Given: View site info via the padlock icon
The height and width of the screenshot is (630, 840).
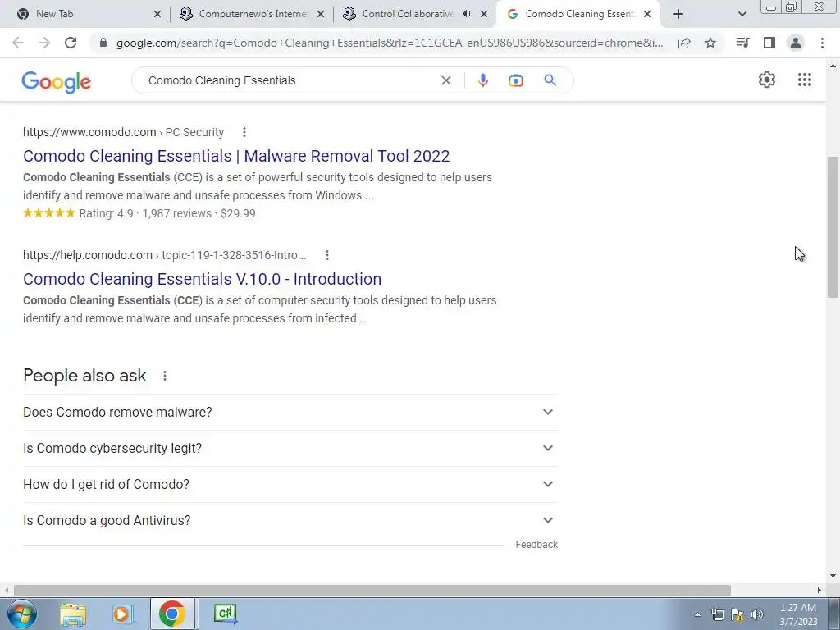Looking at the screenshot, I should (104, 43).
